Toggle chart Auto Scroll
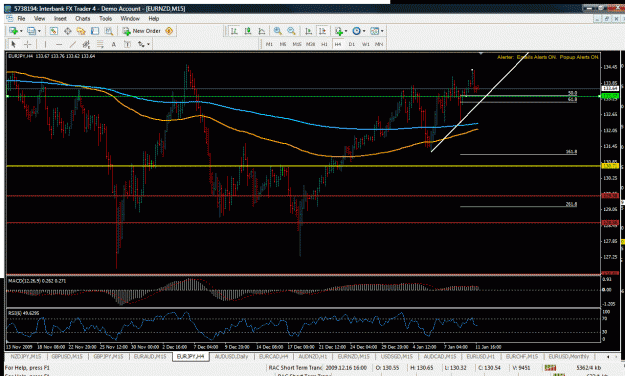 308,31
